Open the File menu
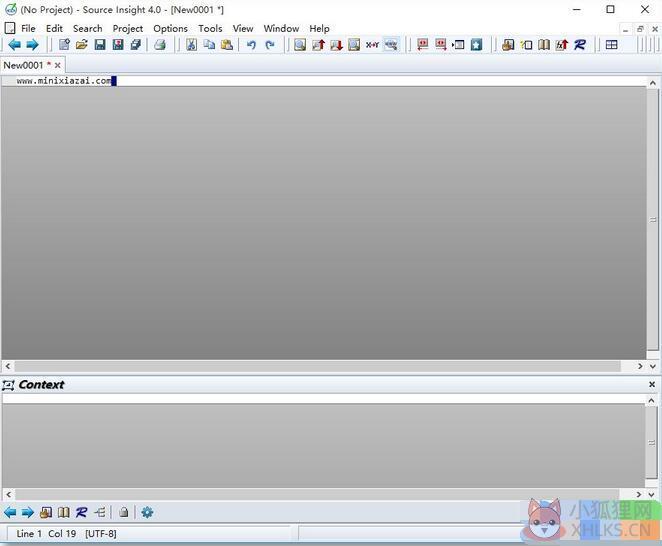662x546 pixels. tap(28, 28)
